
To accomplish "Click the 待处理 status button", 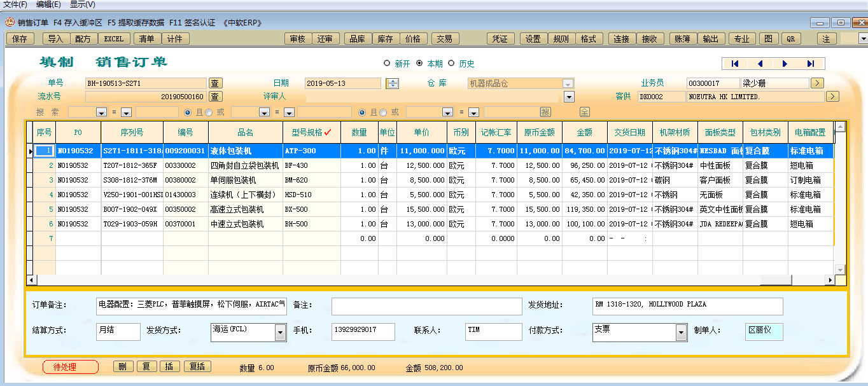I will (71, 367).
